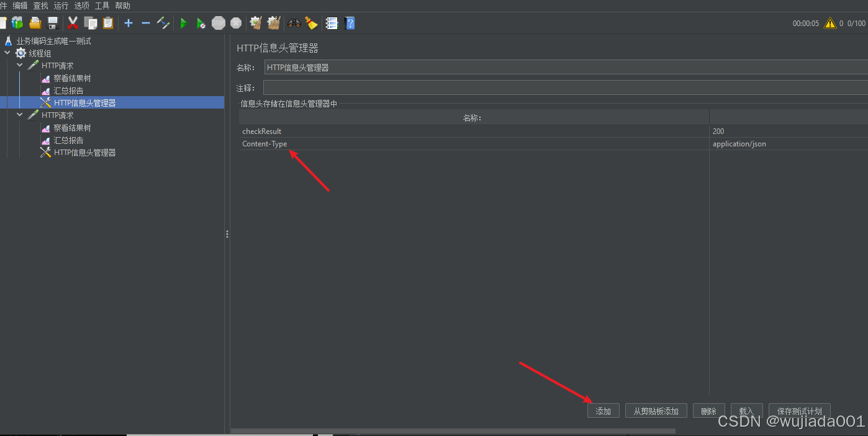Viewport: 868px width, 436px height.
Task: Click the checkResult header name cell
Action: click(x=474, y=131)
